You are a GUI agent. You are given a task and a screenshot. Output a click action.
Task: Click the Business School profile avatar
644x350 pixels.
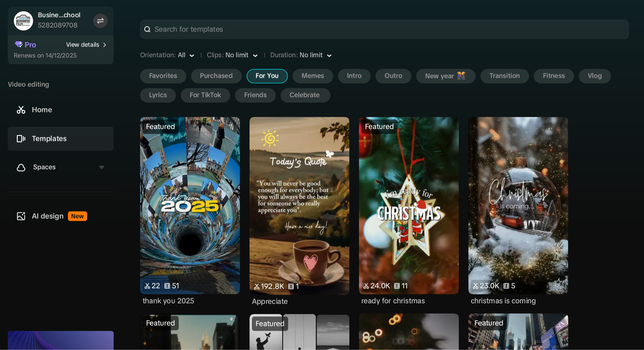23,21
